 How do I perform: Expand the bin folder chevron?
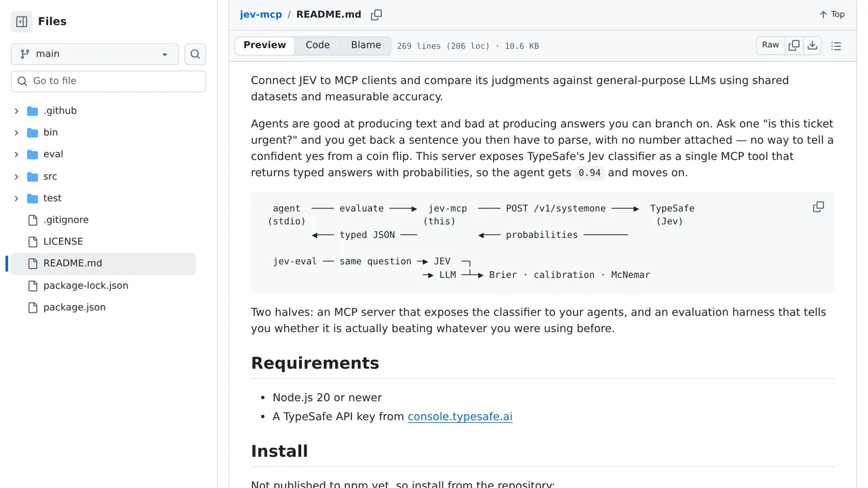pos(16,133)
